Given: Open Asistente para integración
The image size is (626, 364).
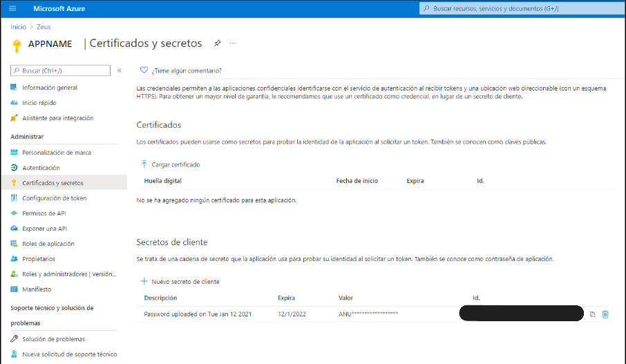Looking at the screenshot, I should pyautogui.click(x=57, y=118).
